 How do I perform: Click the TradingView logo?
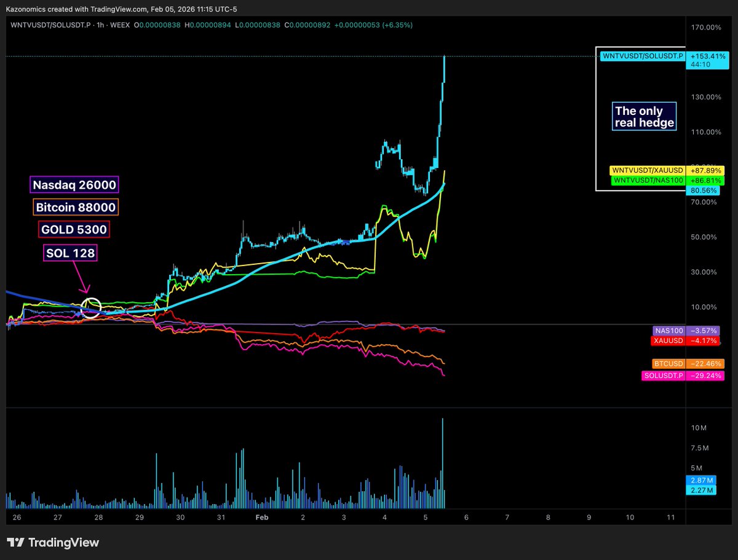pos(53,542)
